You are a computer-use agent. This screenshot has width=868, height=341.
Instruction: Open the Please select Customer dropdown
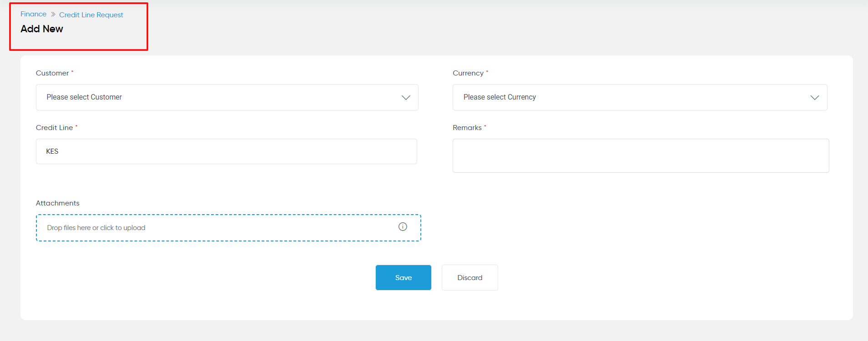pyautogui.click(x=227, y=97)
